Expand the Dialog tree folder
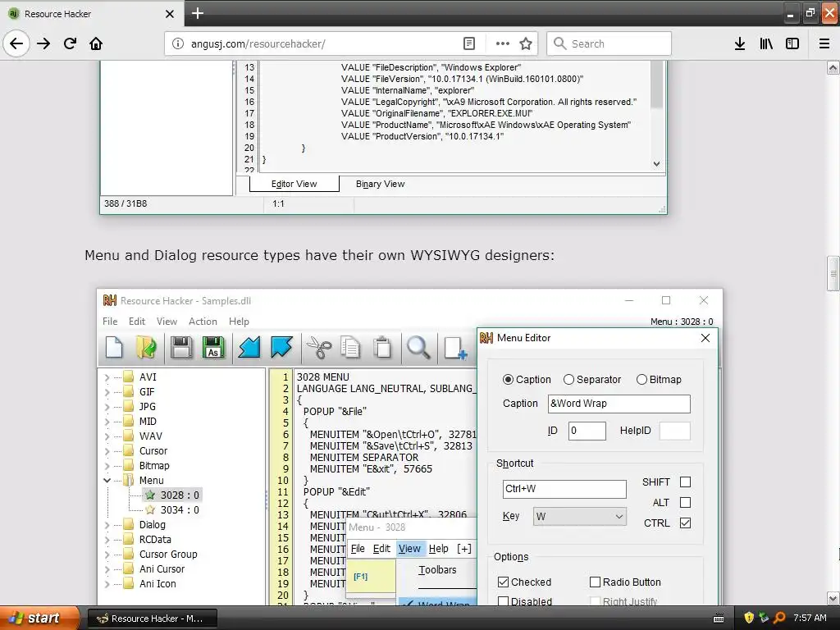This screenshot has width=840, height=630. coord(107,525)
